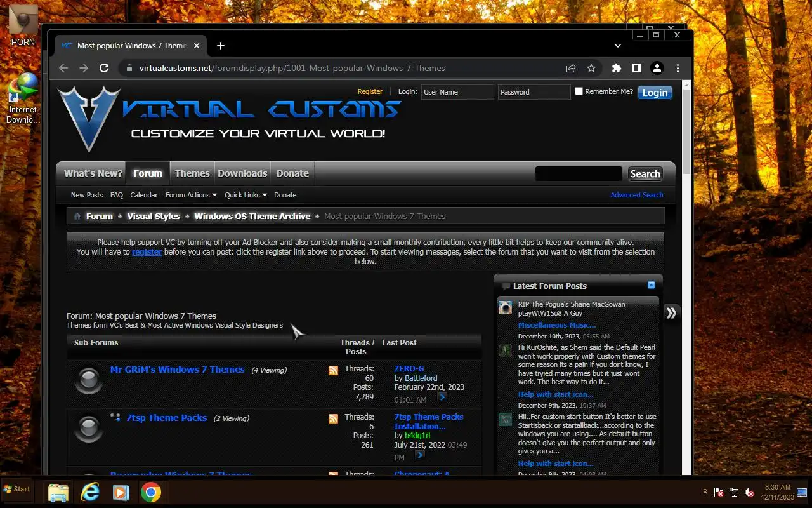This screenshot has height=508, width=812.
Task: Bookmark this page with the star icon
Action: 591,68
